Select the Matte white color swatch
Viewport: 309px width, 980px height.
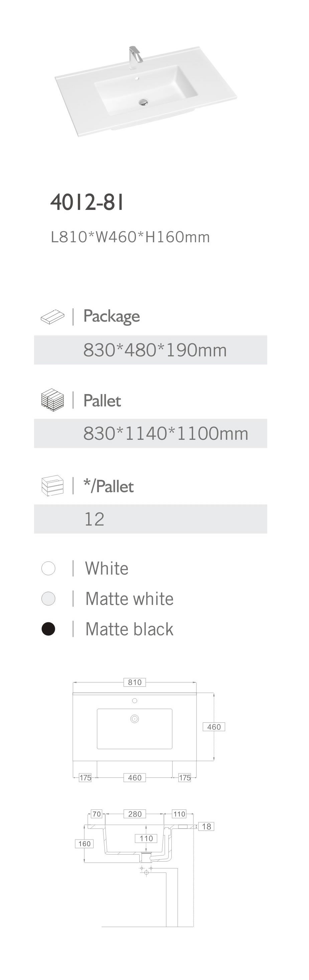48,598
